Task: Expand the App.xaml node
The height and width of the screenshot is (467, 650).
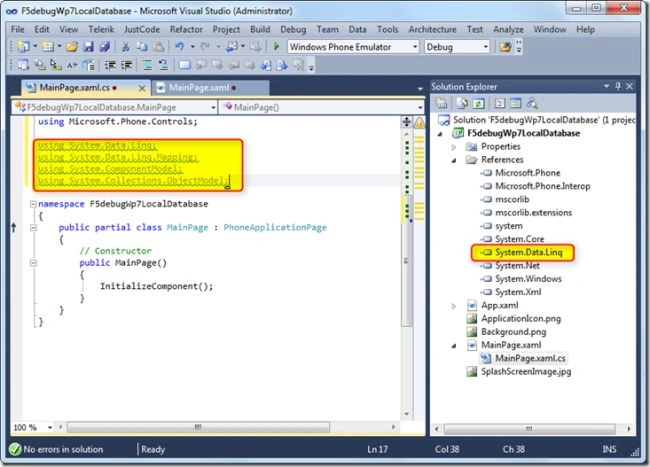Action: pos(454,306)
